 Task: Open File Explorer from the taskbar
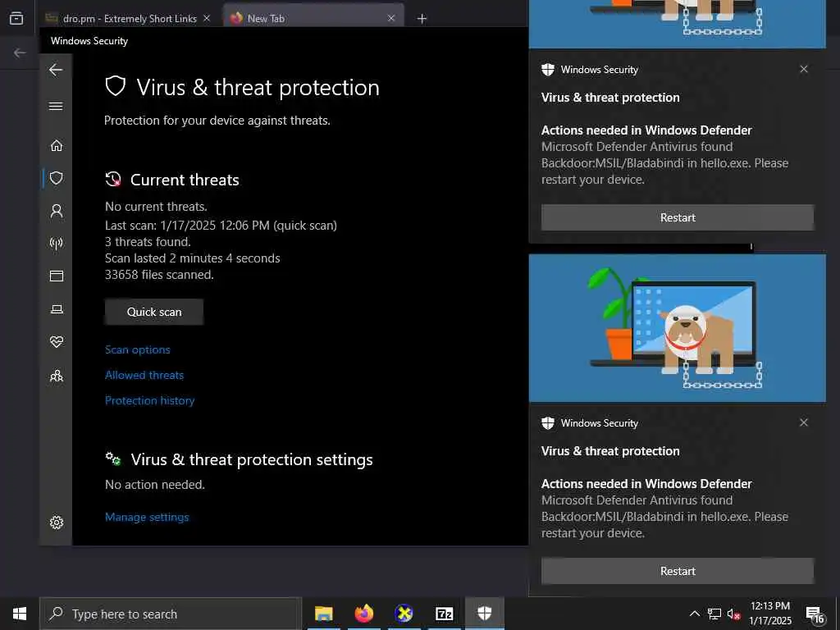tap(323, 614)
